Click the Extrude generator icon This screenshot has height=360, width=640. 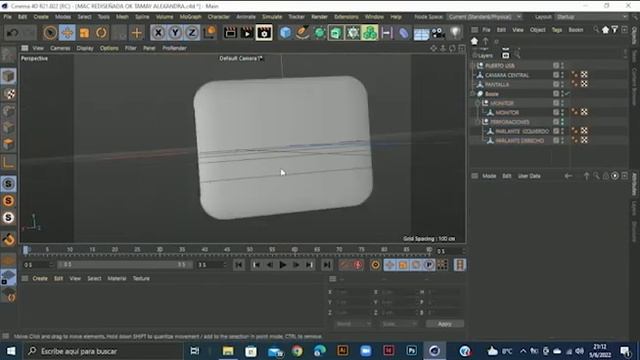(x=336, y=33)
